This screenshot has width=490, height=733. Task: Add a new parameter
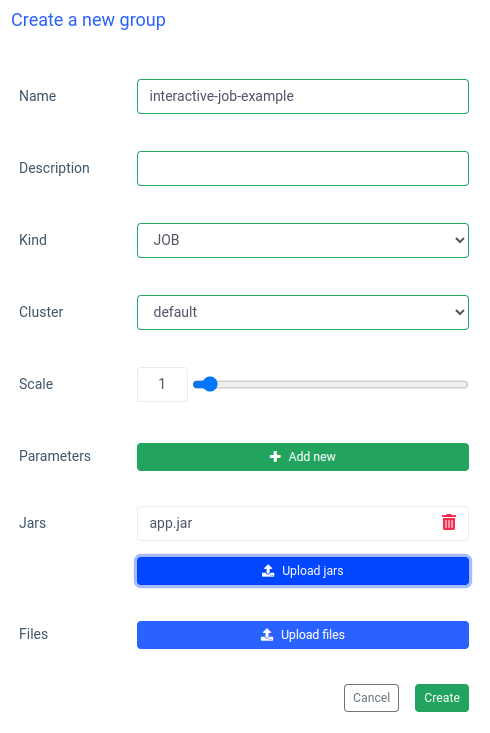coord(303,457)
